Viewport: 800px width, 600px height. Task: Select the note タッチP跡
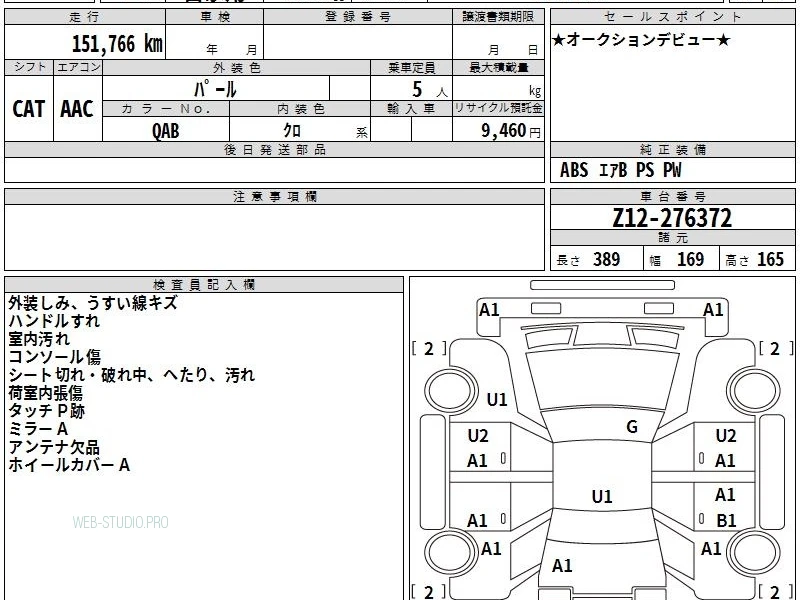[46, 411]
